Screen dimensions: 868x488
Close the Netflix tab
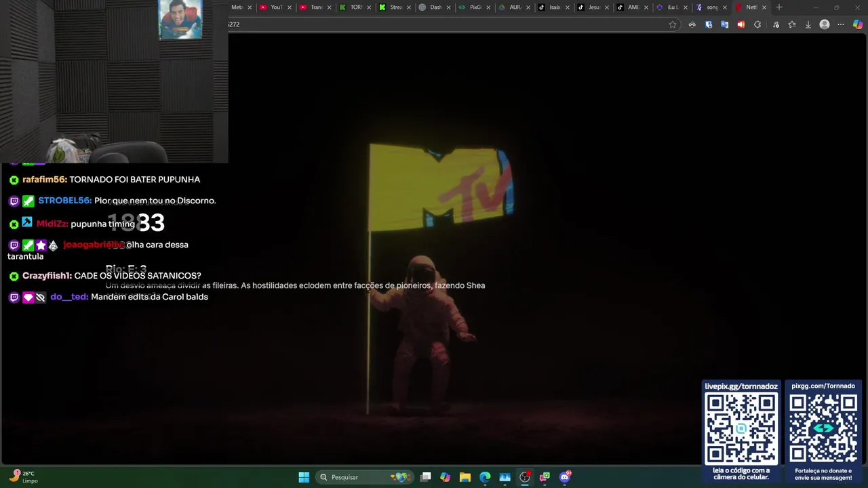764,7
